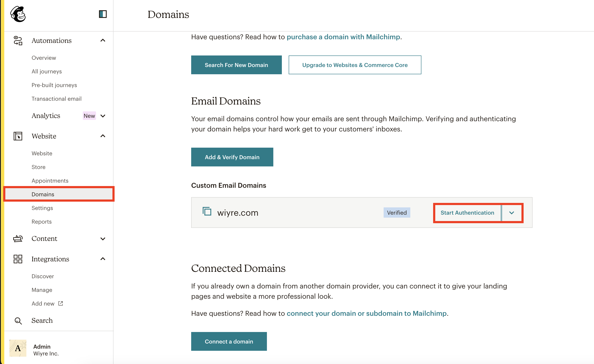Click the Website section icon

tap(18, 136)
